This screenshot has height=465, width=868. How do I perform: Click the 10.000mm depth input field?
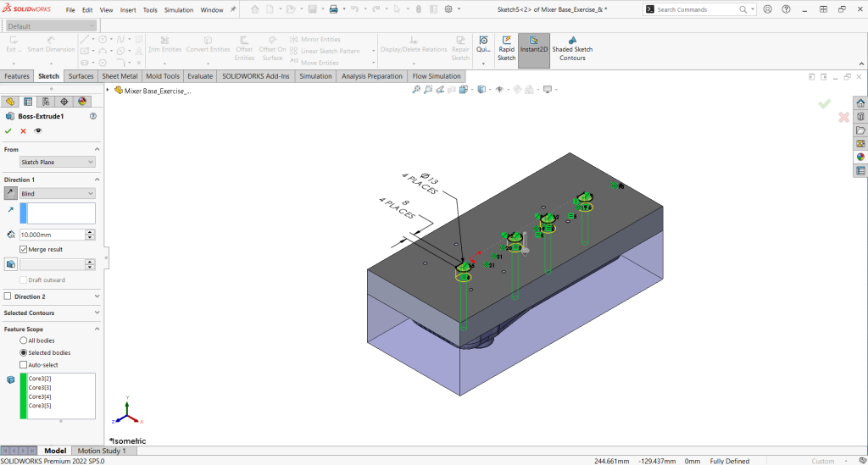click(51, 235)
